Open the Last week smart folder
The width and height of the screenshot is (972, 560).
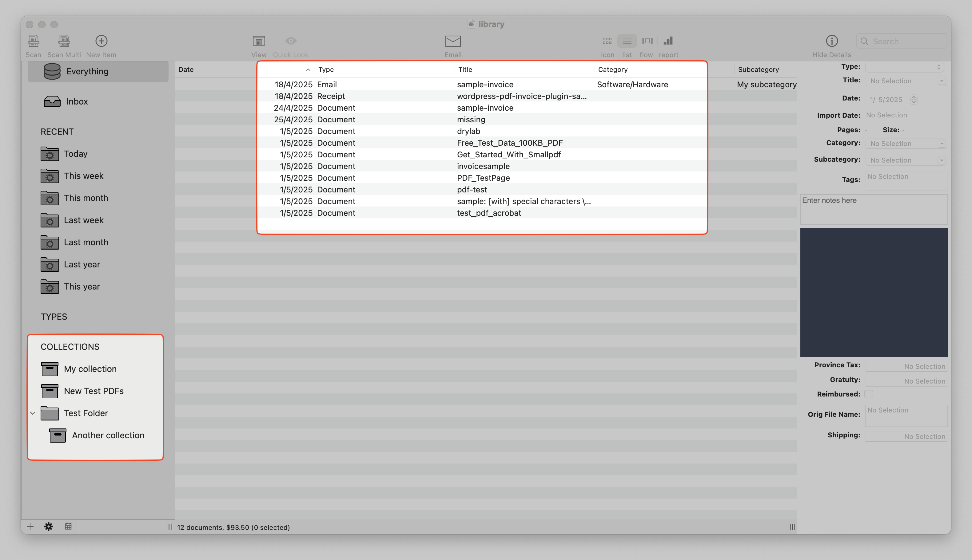pos(50,220)
